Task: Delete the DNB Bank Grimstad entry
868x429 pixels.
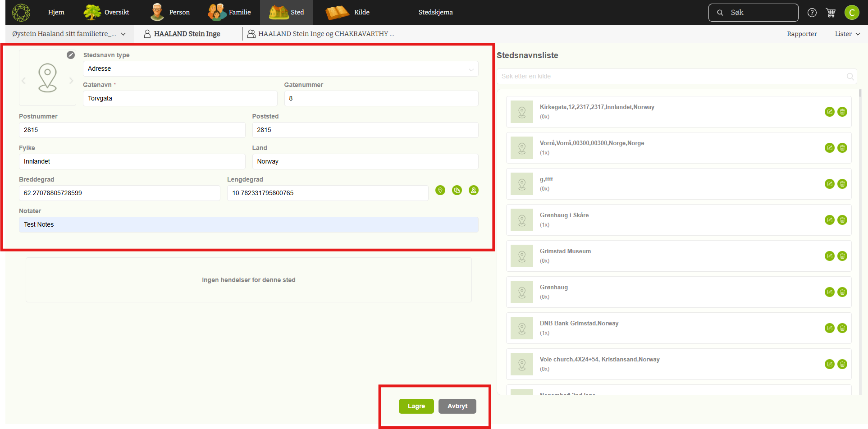Action: point(842,328)
